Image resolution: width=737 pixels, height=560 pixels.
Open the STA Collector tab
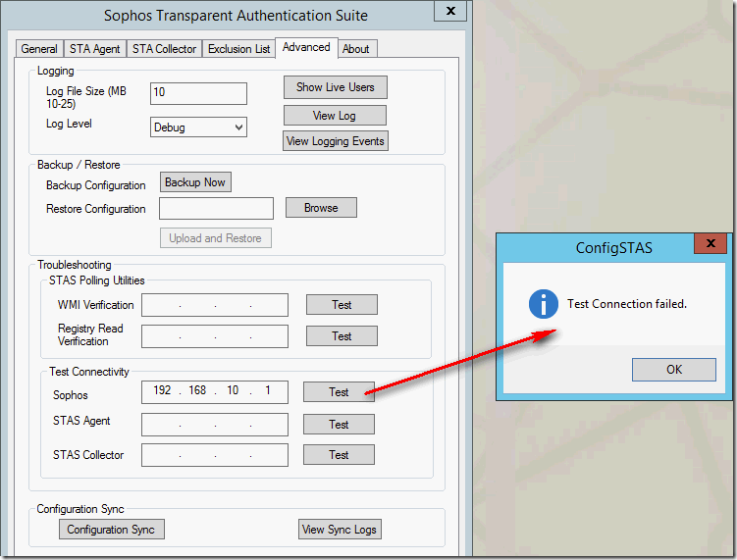[164, 49]
